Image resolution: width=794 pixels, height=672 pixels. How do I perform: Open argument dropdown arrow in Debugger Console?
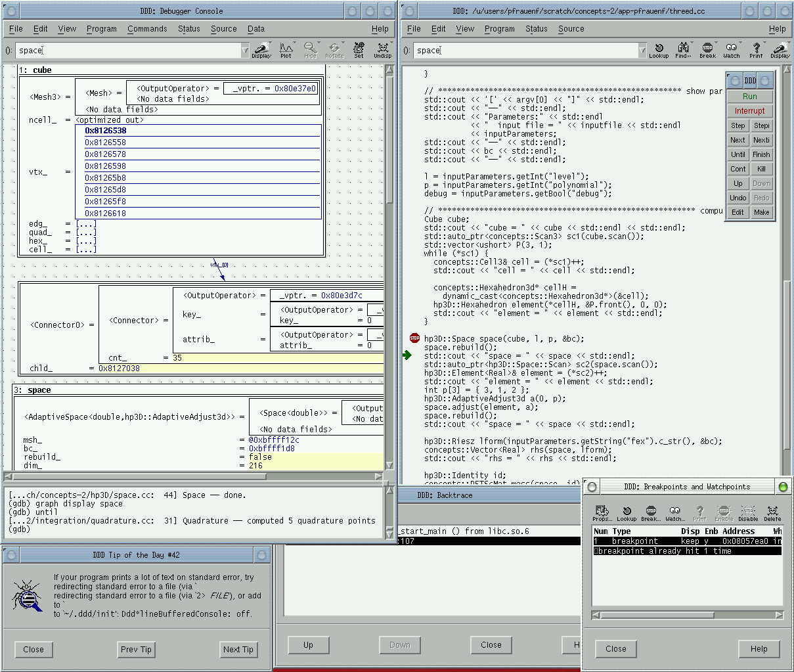click(x=245, y=51)
